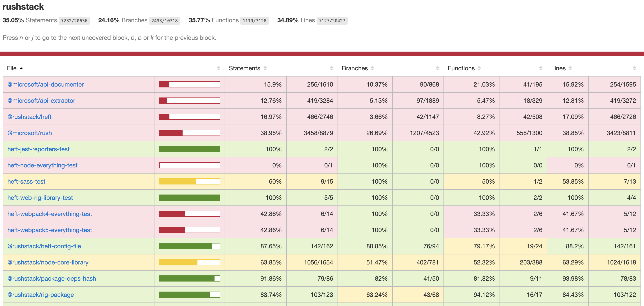This screenshot has width=644, height=306.
Task: Click sort arrow icon beside File header
Action: (21, 68)
